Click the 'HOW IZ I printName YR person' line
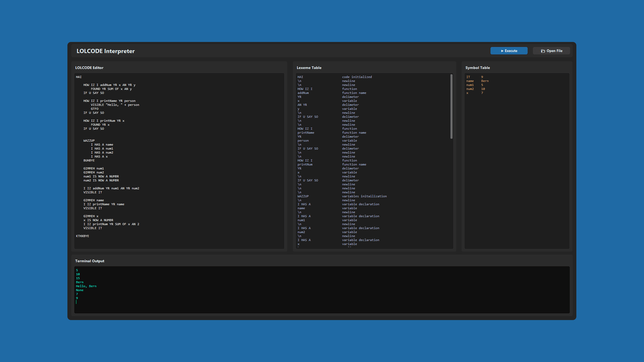Viewport: 644px width, 362px height. 109,101
